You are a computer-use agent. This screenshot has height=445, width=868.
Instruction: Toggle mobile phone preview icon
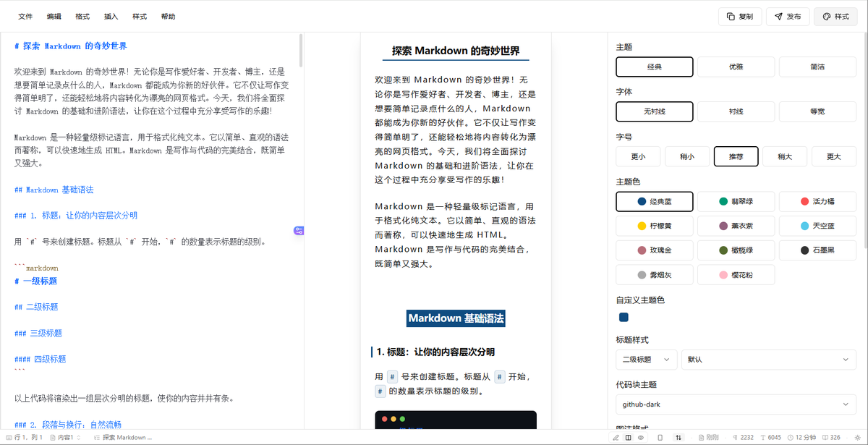click(x=660, y=438)
